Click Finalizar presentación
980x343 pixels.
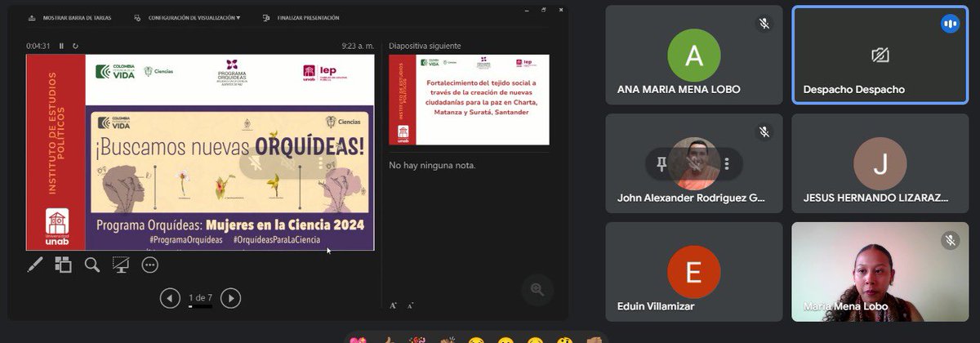(302, 17)
